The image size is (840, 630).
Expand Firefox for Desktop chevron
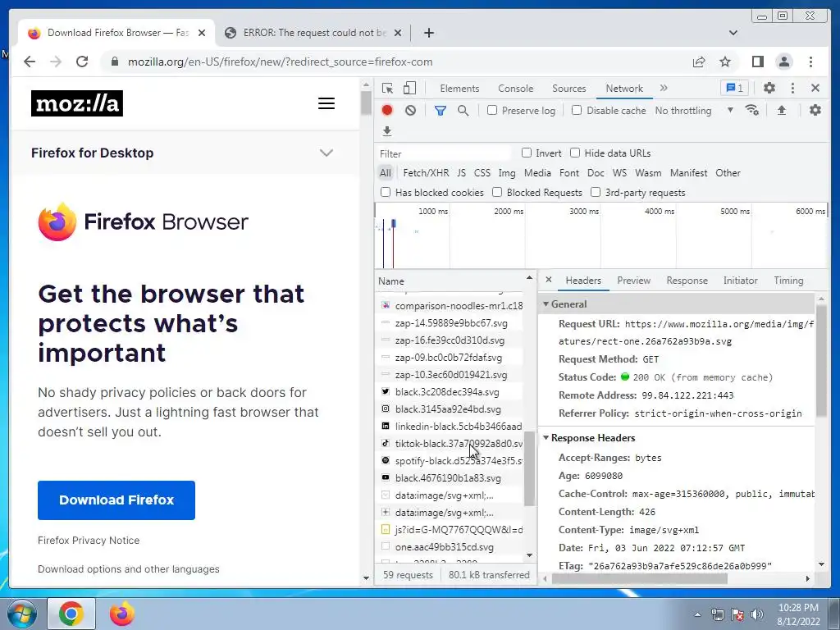(326, 153)
